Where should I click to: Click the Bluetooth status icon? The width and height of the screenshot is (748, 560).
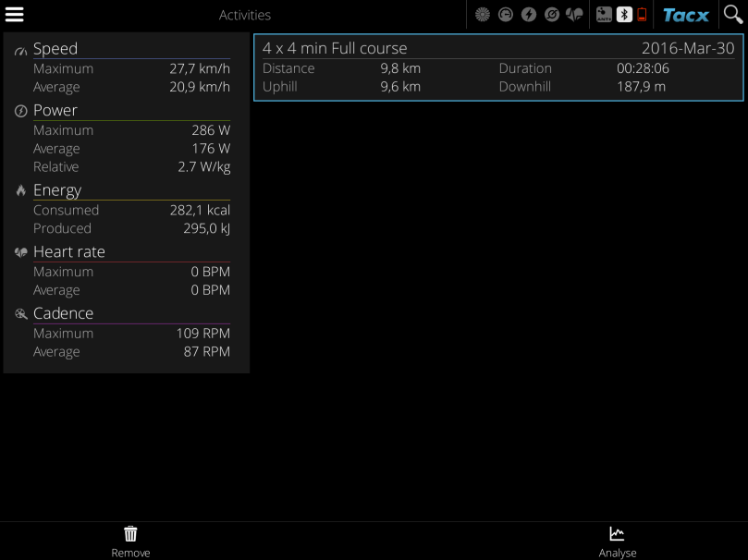624,15
